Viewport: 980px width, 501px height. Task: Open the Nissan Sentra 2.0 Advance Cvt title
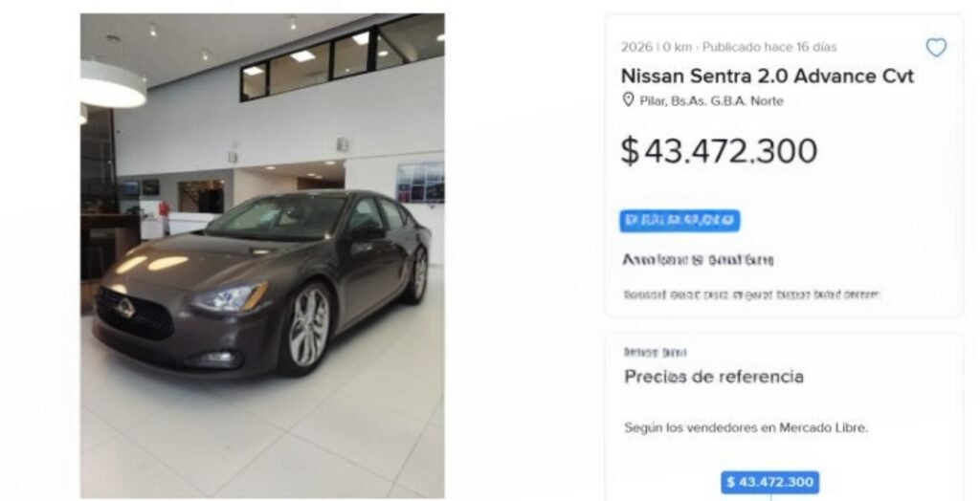coord(767,76)
